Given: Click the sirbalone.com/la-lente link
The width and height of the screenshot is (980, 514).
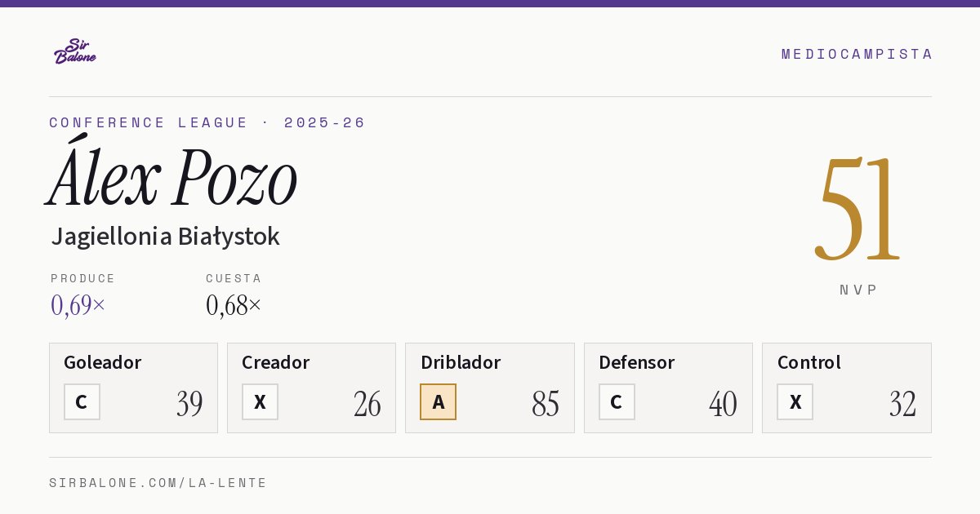Looking at the screenshot, I should pyautogui.click(x=158, y=483).
